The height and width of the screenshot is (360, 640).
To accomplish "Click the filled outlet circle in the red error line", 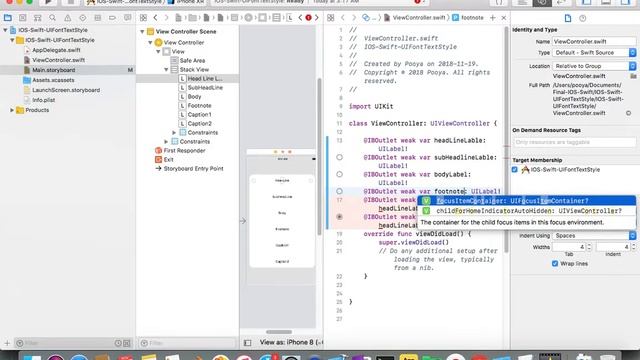I will pyautogui.click(x=340, y=217).
